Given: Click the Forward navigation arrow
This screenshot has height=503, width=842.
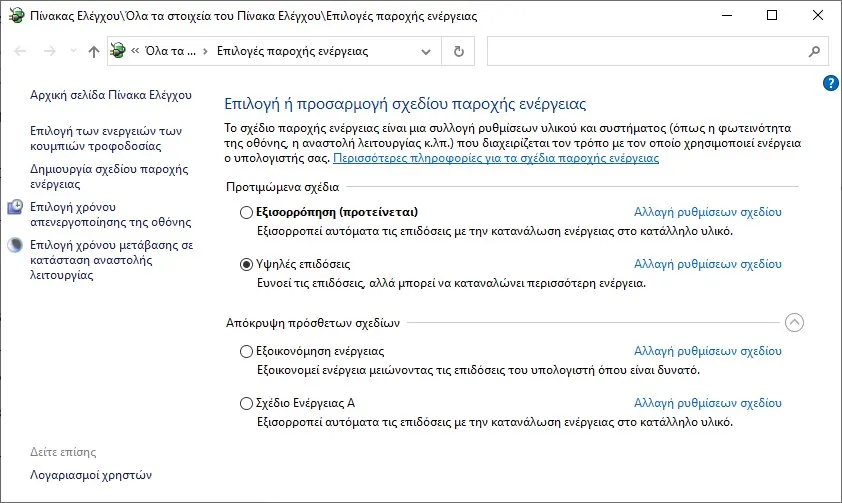Looking at the screenshot, I should click(48, 52).
